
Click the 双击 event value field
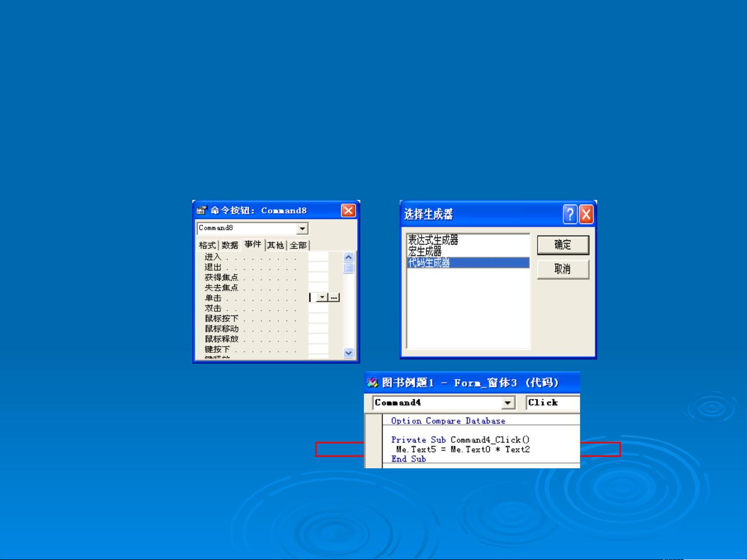tap(318, 308)
